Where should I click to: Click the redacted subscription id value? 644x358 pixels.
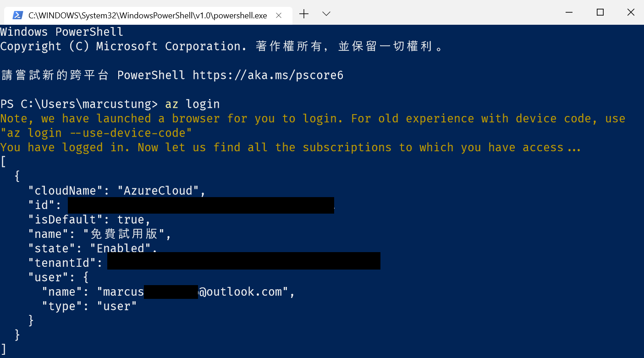(x=202, y=205)
